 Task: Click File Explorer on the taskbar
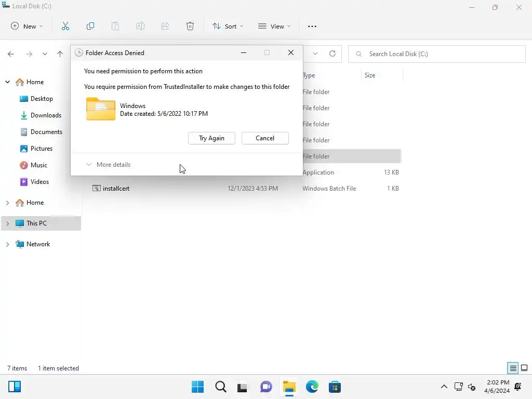point(289,387)
